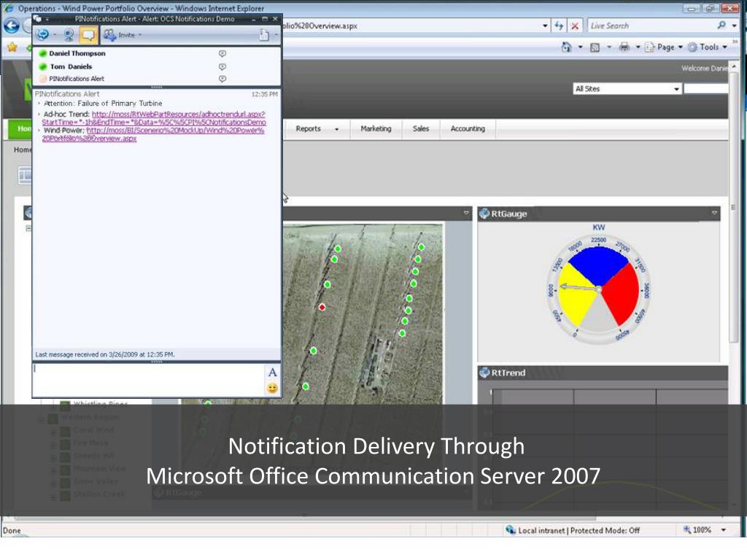This screenshot has width=747, height=560.
Task: Open the map web part menu arrow
Action: (x=466, y=213)
